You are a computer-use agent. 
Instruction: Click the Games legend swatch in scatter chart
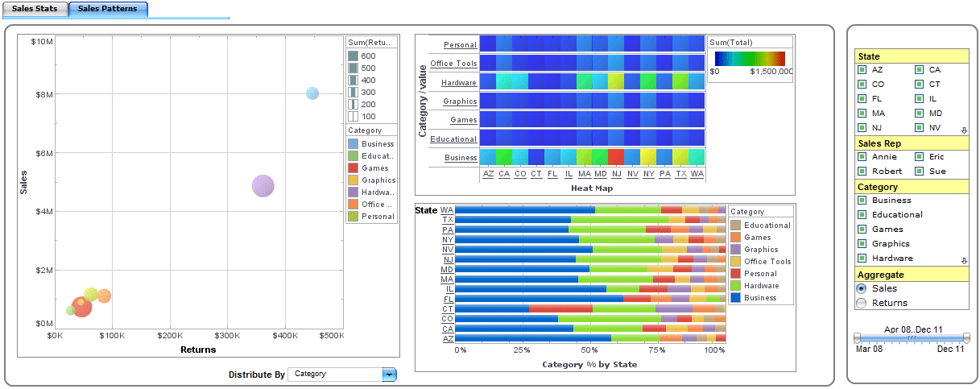click(353, 168)
